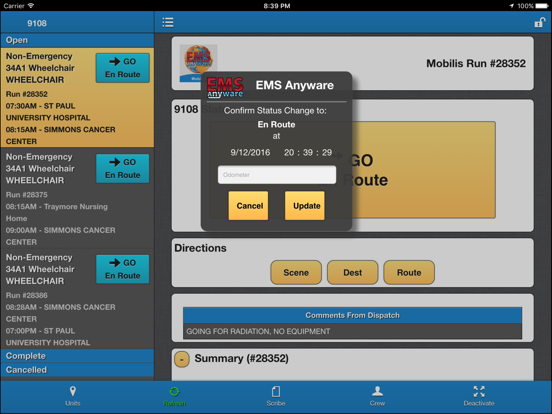Tap the time 20 : 39 : 29
The height and width of the screenshot is (414, 552).
pos(308,152)
